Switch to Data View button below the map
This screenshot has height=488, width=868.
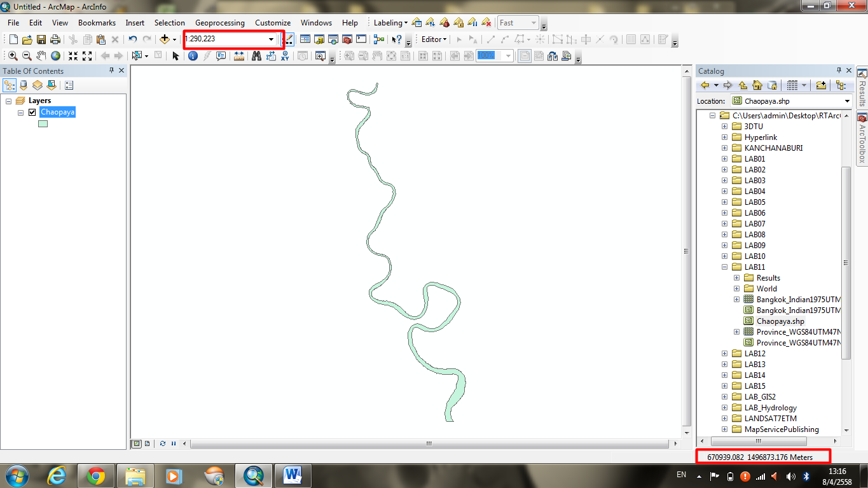point(136,443)
